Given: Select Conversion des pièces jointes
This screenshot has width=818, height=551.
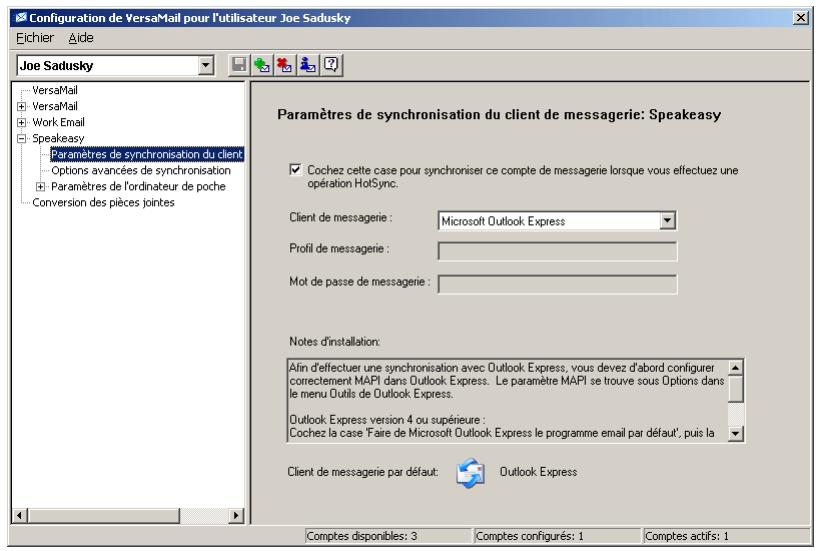Looking at the screenshot, I should click(103, 202).
